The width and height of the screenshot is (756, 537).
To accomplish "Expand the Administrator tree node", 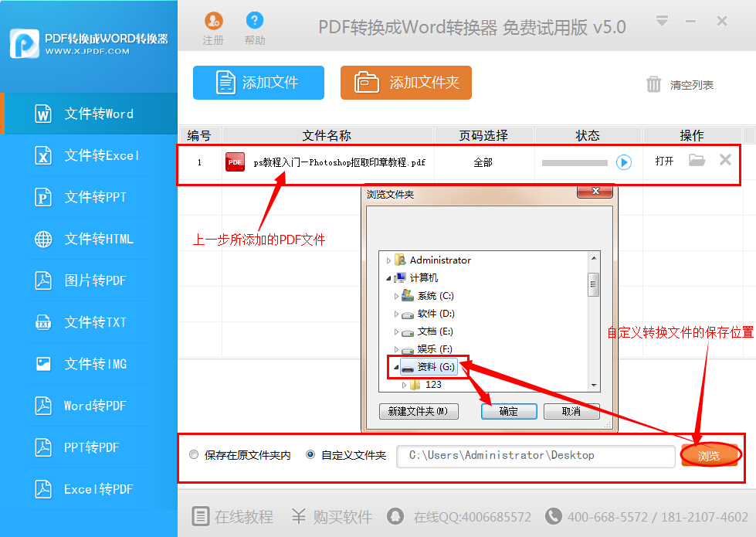I will click(x=388, y=260).
